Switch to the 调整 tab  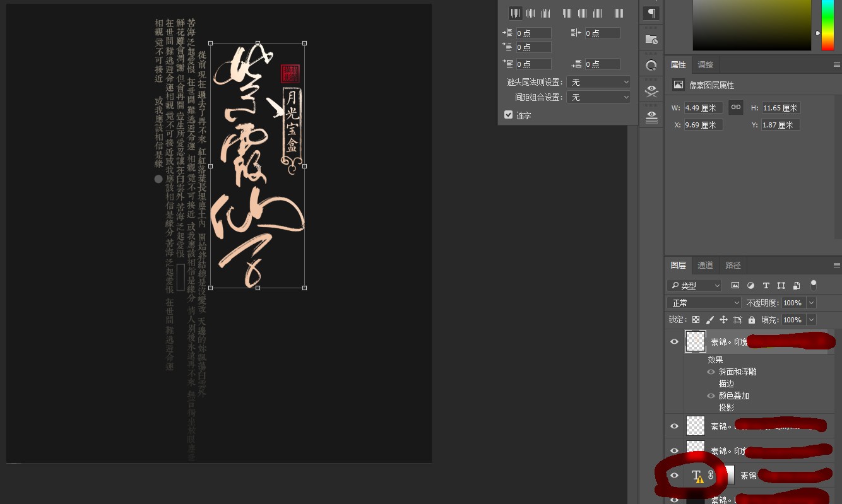pyautogui.click(x=706, y=64)
